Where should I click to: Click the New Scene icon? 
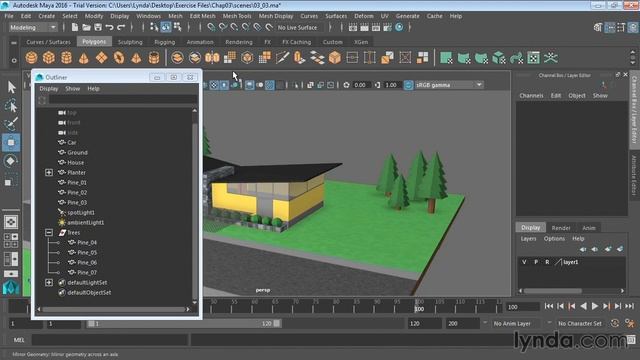click(x=75, y=27)
